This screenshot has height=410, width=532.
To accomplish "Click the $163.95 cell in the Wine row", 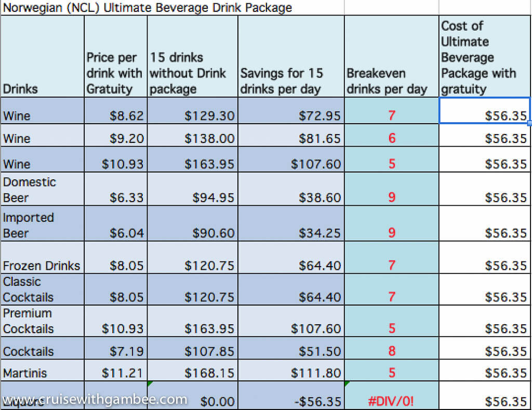I will tap(193, 159).
